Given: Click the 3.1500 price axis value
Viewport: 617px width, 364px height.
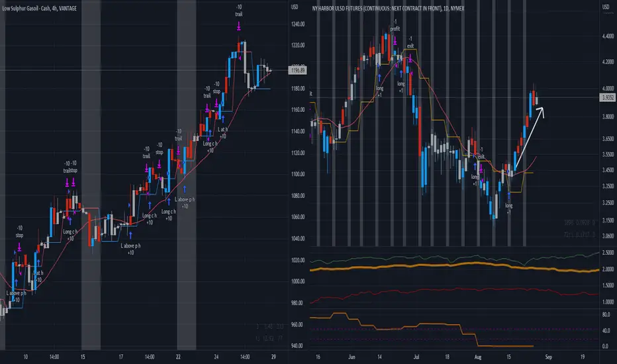Looking at the screenshot, I should pyautogui.click(x=608, y=220).
